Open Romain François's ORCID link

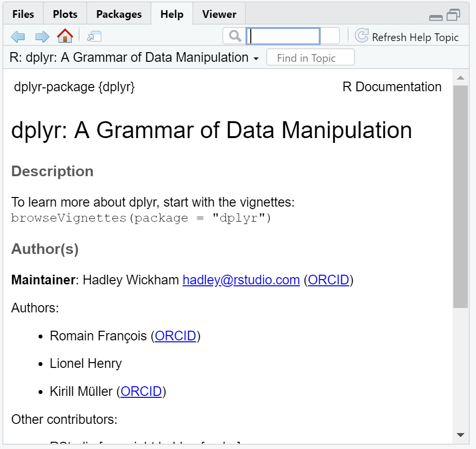176,336
